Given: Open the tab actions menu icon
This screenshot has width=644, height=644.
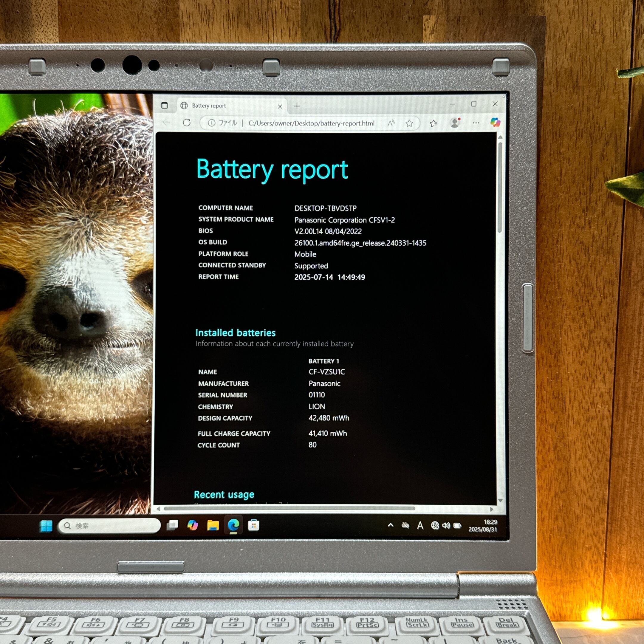Looking at the screenshot, I should (164, 106).
